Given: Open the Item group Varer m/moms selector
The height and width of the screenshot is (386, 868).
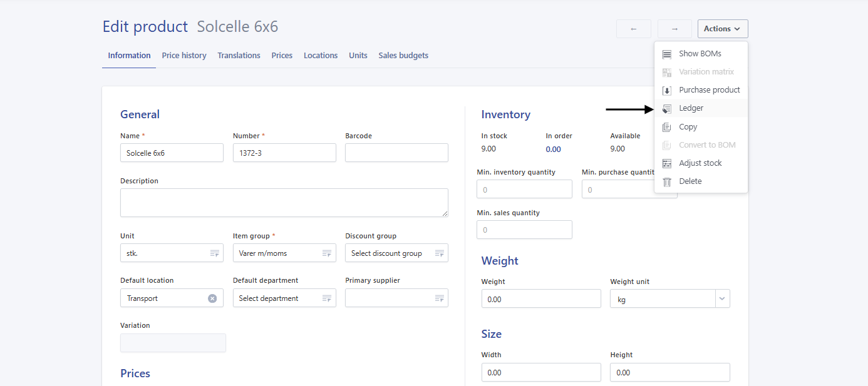Looking at the screenshot, I should click(327, 253).
